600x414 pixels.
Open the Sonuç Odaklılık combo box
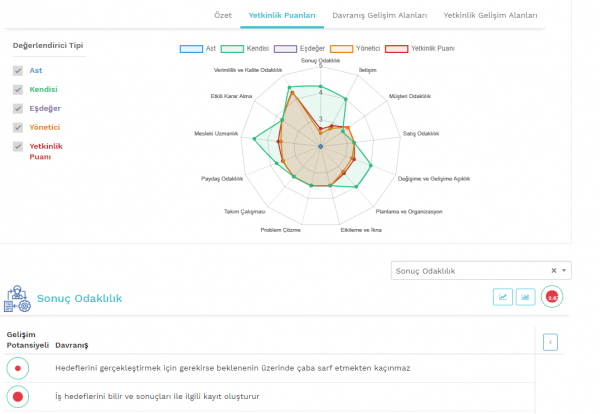click(472, 270)
